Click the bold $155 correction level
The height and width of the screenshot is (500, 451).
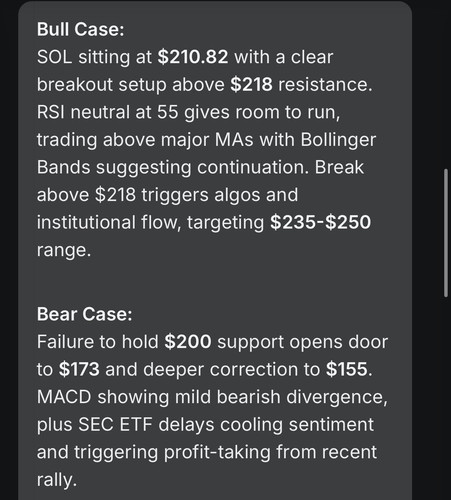[347, 369]
